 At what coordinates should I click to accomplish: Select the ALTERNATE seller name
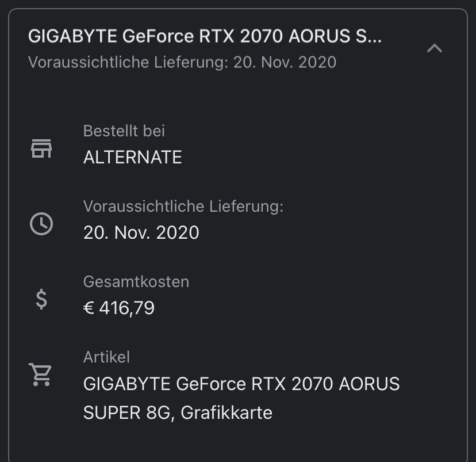click(132, 158)
